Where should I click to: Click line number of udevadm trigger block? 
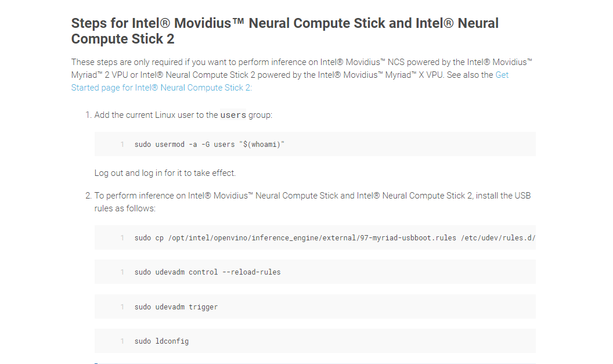122,307
